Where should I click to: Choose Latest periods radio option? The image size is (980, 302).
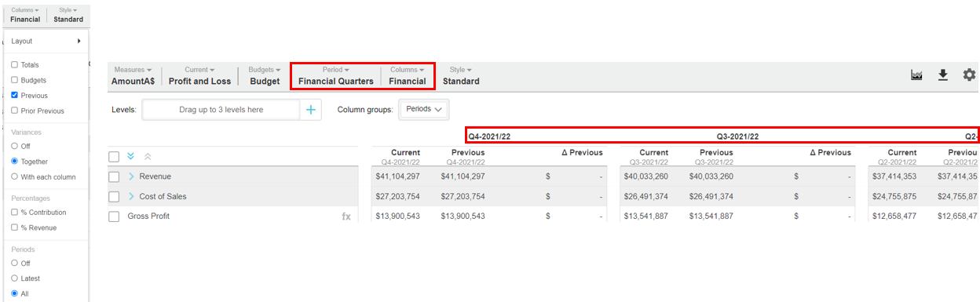(x=14, y=278)
